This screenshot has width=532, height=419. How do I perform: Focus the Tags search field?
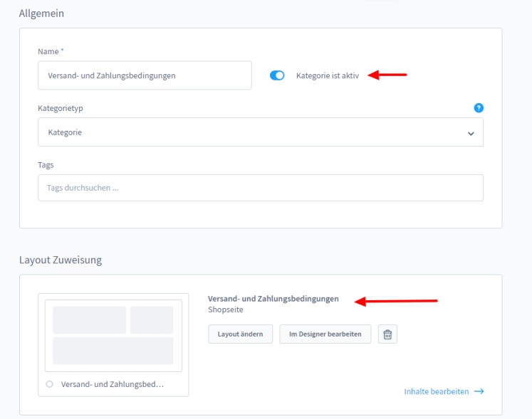click(260, 188)
